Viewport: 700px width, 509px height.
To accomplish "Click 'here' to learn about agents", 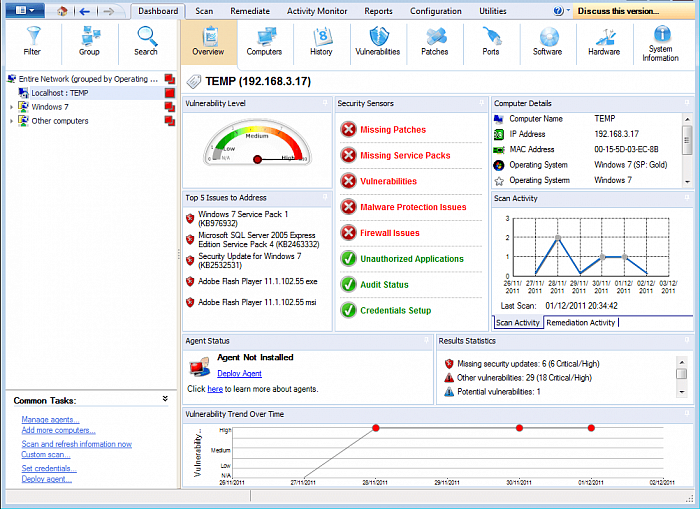I will [215, 389].
